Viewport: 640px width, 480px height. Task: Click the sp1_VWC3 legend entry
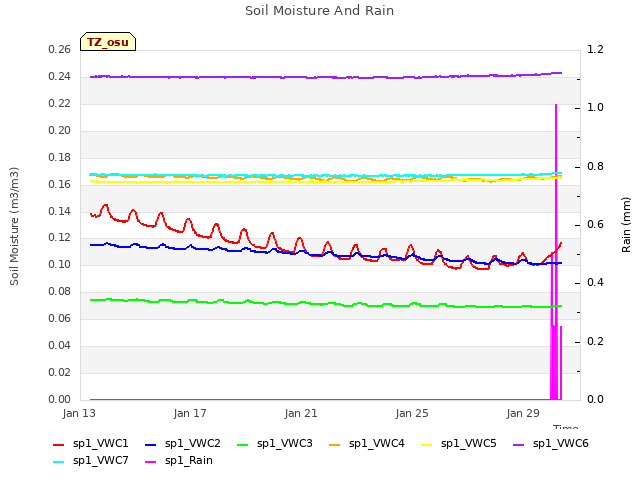275,444
